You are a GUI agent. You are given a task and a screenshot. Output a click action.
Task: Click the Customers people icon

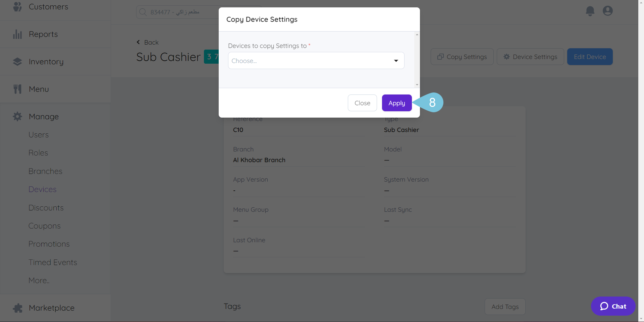tap(17, 7)
